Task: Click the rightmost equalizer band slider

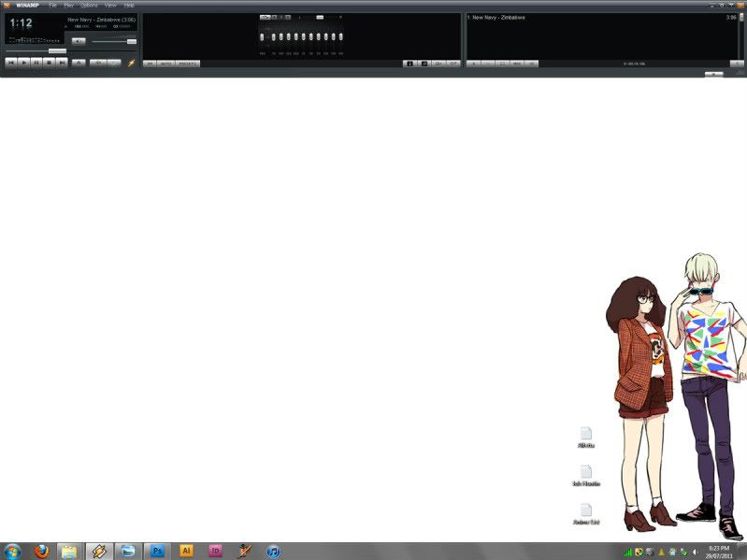Action: point(340,36)
